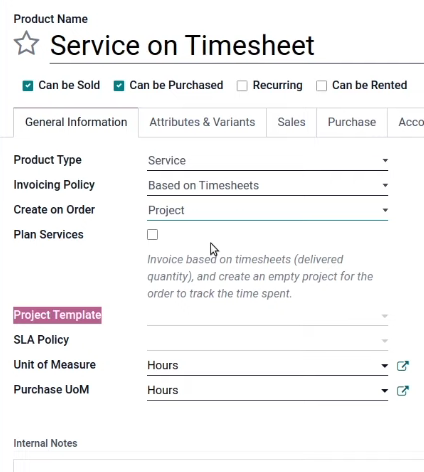Open the Invoicing Policy dropdown
The image size is (424, 472).
click(267, 186)
